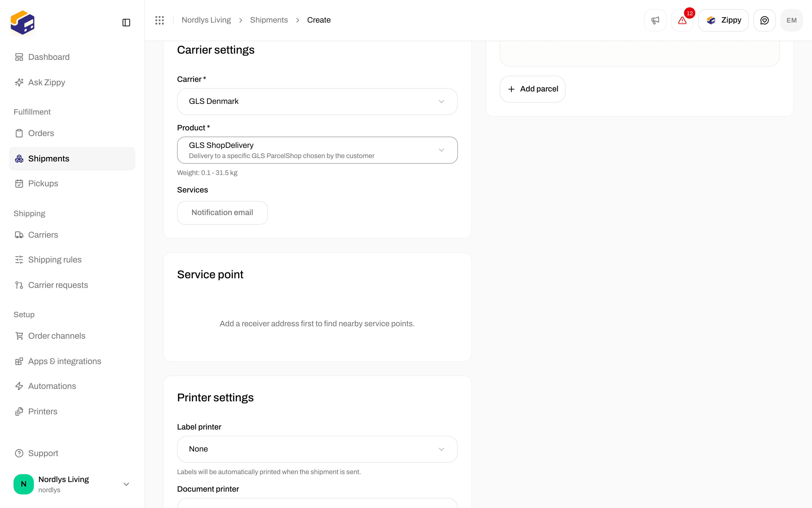812x508 pixels.
Task: Open Orders page
Action: coord(72,133)
